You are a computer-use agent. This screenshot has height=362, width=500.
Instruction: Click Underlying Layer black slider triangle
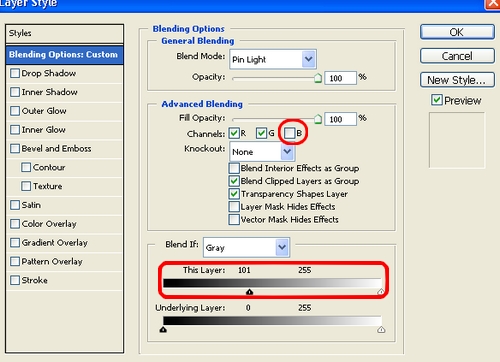tap(163, 330)
